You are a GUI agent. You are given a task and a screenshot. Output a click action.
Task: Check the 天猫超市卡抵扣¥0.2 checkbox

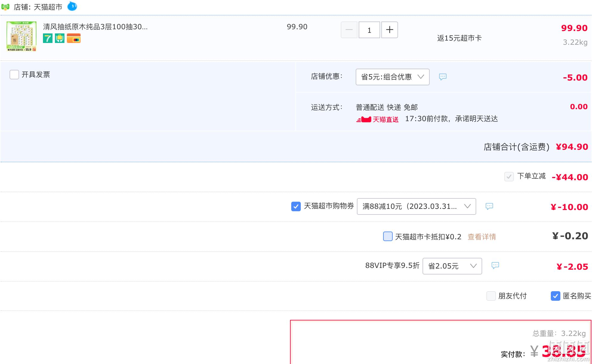[388, 236]
